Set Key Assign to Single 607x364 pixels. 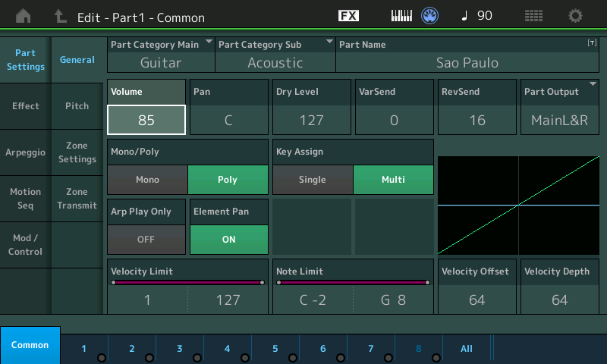point(313,180)
